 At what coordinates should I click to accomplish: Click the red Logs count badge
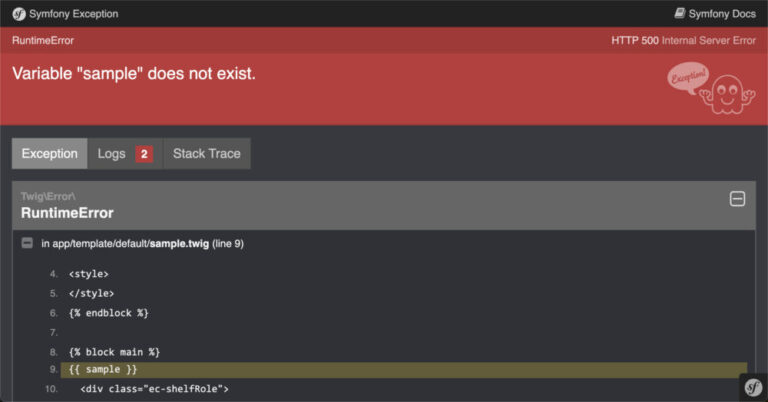click(144, 154)
